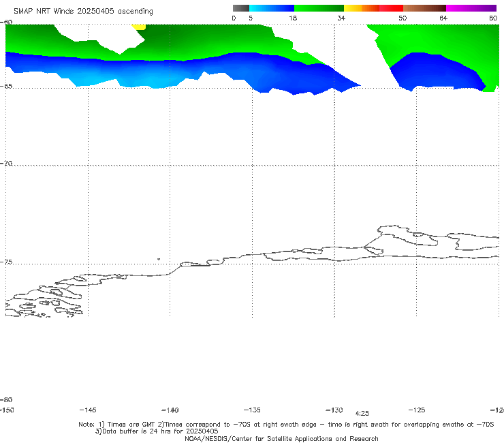Select the latitude label "-80"
The width and height of the screenshot is (504, 443).
(x=6, y=400)
